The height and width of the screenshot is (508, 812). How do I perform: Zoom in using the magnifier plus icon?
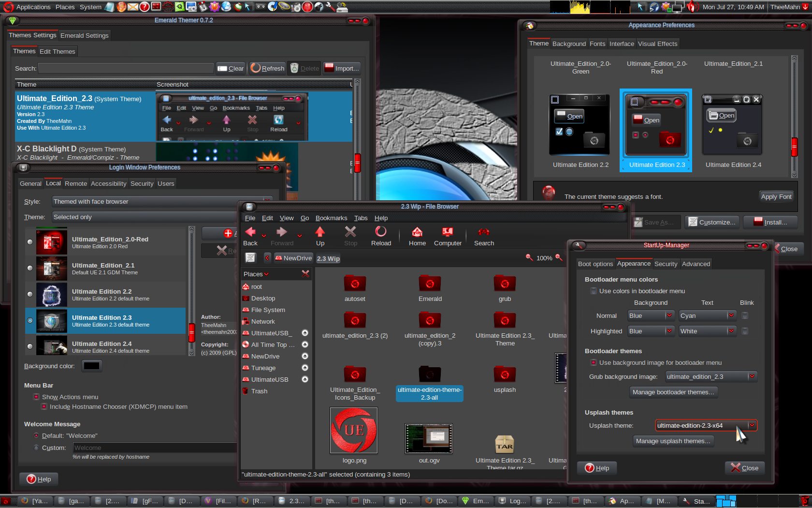click(559, 258)
